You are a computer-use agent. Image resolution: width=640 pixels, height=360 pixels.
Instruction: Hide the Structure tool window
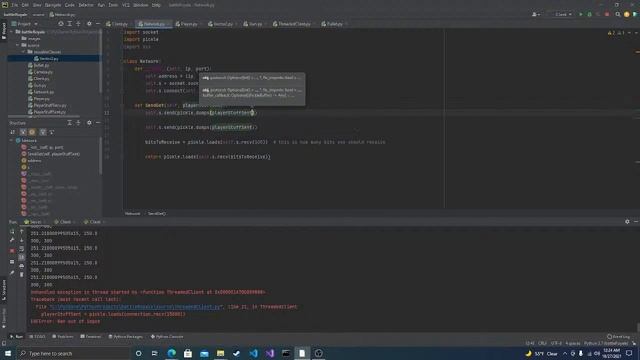[98, 123]
